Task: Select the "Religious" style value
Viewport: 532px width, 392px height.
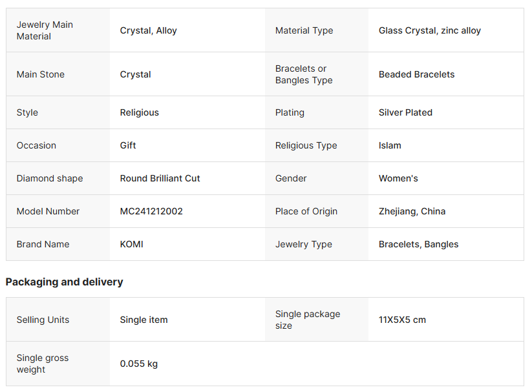Action: 139,112
